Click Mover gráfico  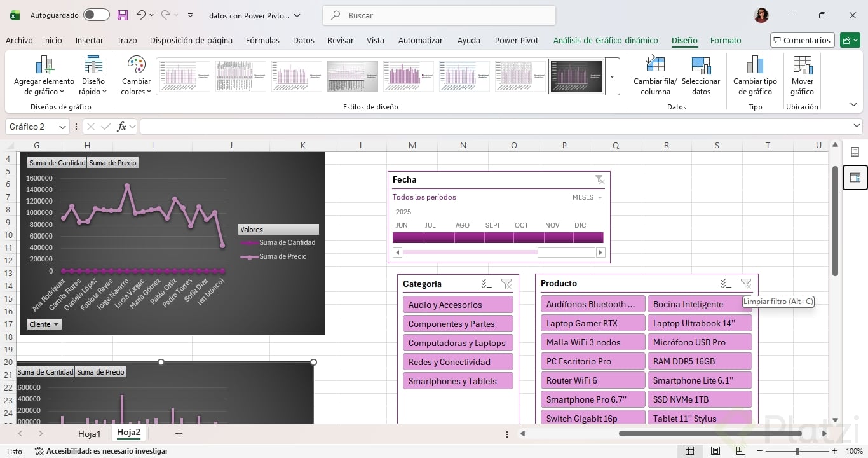coord(803,76)
